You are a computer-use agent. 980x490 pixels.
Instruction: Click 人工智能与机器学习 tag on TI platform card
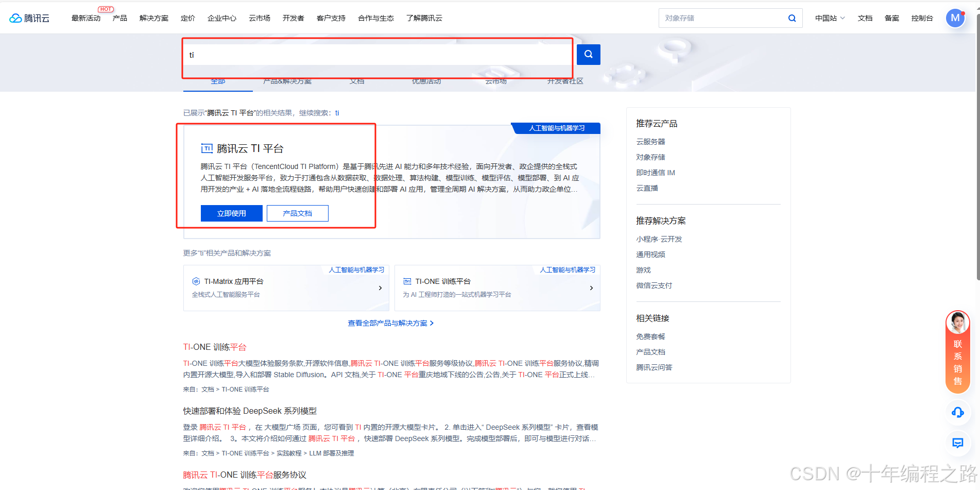tap(557, 128)
